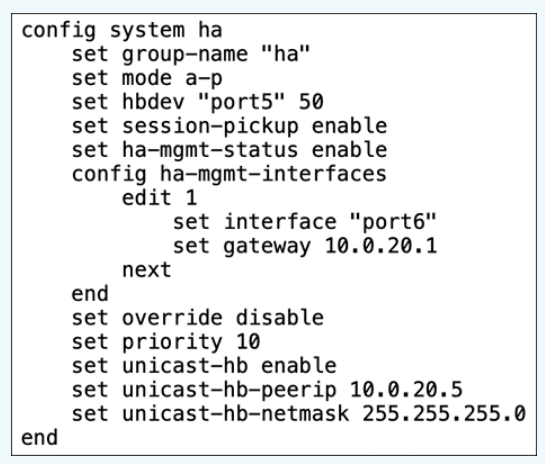
Task: Click the "next" keyword
Action: coord(147,270)
